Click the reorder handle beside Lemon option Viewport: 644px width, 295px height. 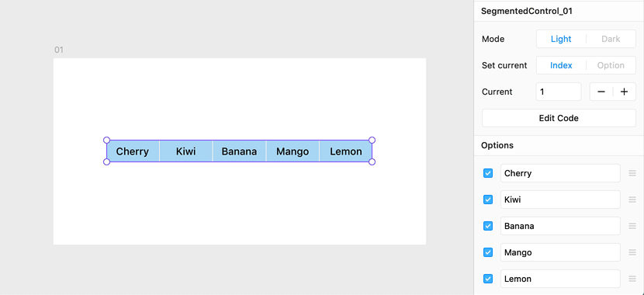(632, 279)
